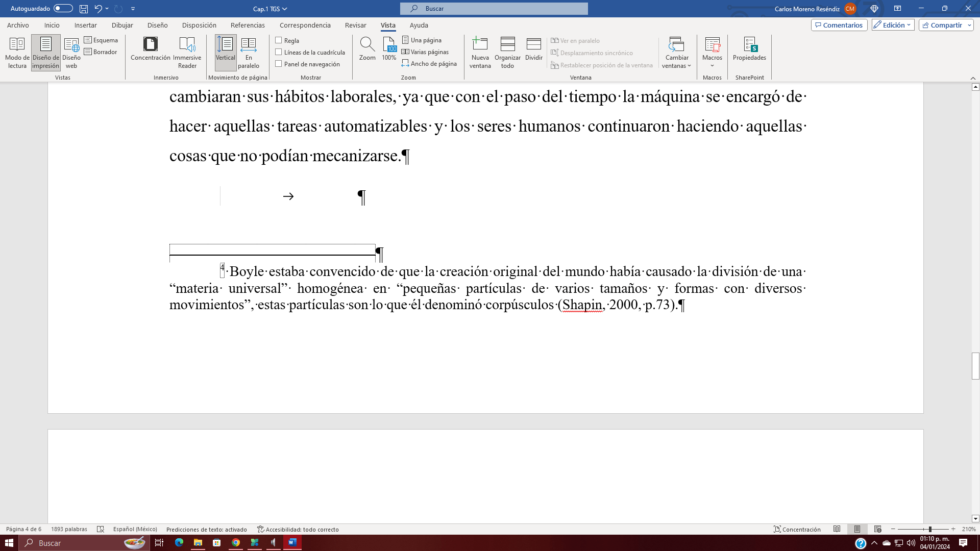The image size is (980, 551).
Task: Open the Zoom magnifier dialog
Action: (367, 49)
